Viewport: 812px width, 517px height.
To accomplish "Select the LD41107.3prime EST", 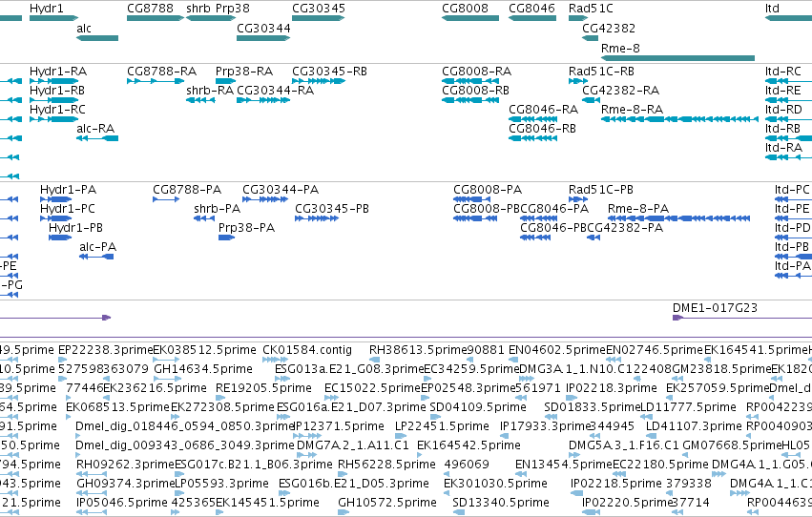I will point(650,436).
